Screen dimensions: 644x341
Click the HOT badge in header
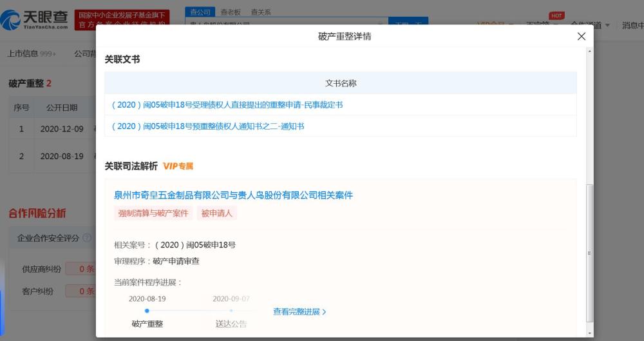click(x=556, y=15)
